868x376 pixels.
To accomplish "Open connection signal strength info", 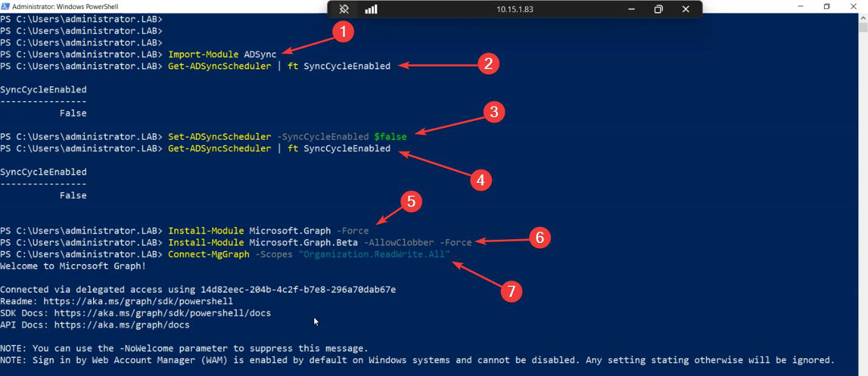I will 371,9.
